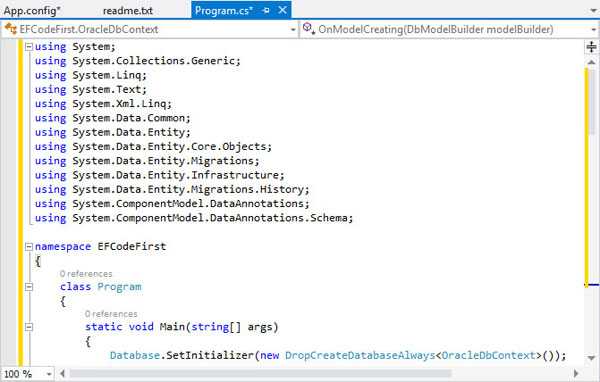Viewport: 600px width, 382px height.
Task: Open the 100 % zoom dropdown
Action: pyautogui.click(x=49, y=374)
